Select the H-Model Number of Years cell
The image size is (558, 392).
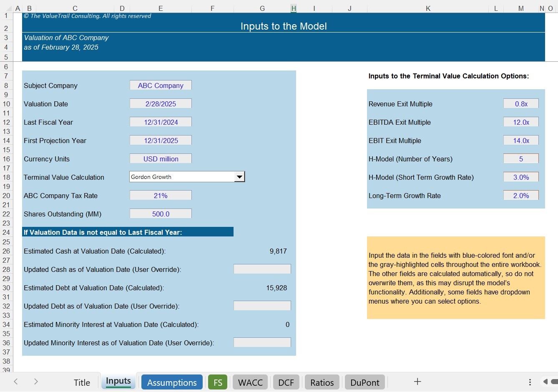[x=520, y=158]
